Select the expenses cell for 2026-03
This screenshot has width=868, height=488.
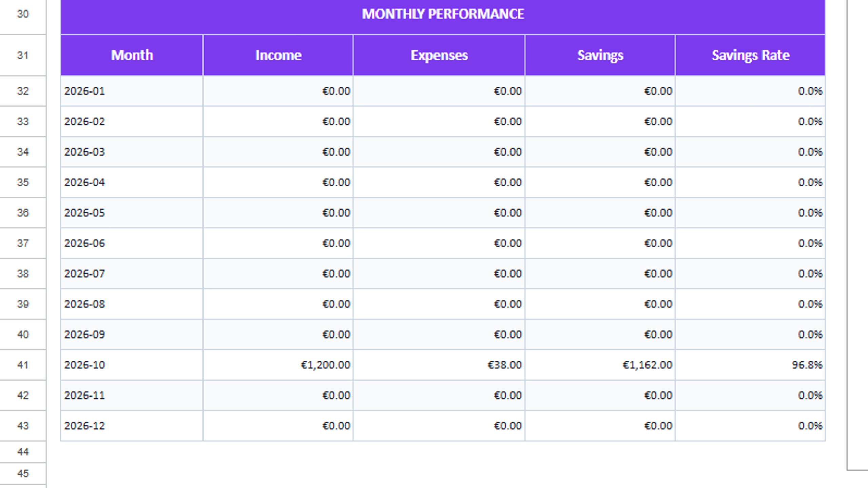(439, 152)
